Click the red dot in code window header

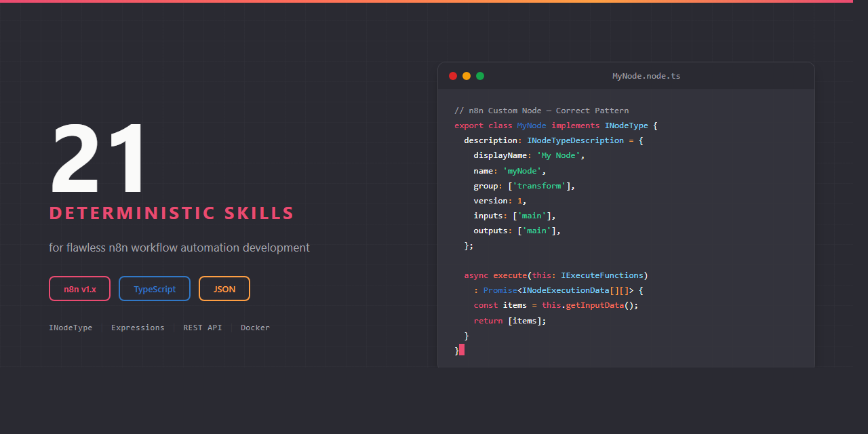[453, 76]
